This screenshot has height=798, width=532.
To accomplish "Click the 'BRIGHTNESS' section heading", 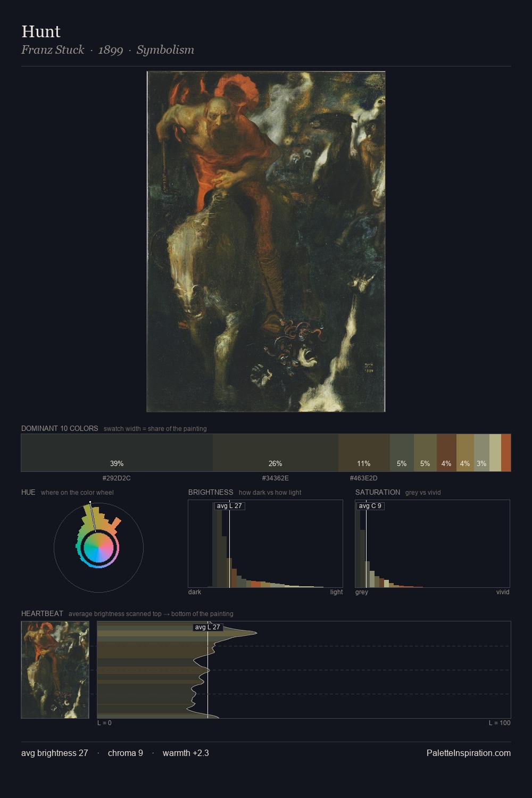I will (211, 492).
